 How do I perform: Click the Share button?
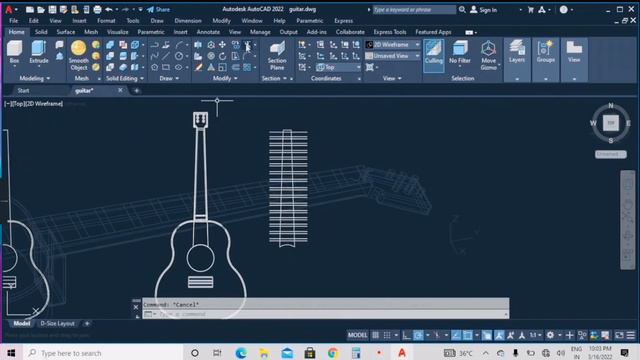(x=158, y=9)
